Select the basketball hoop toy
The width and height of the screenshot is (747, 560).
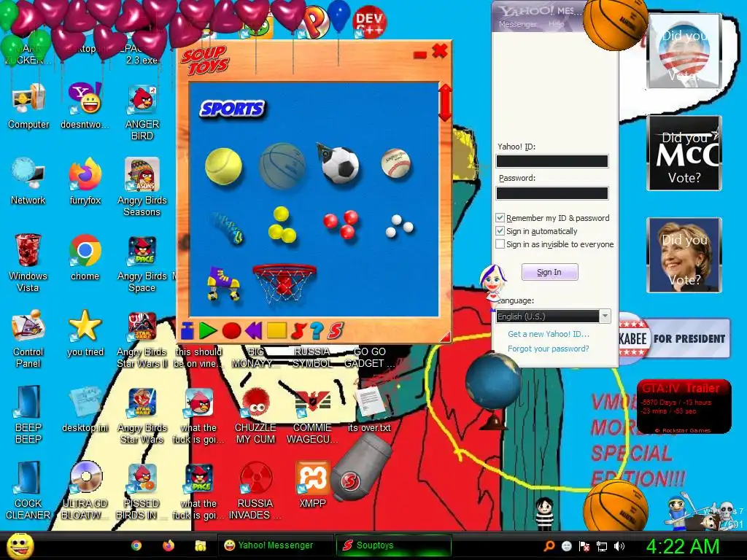click(x=285, y=283)
